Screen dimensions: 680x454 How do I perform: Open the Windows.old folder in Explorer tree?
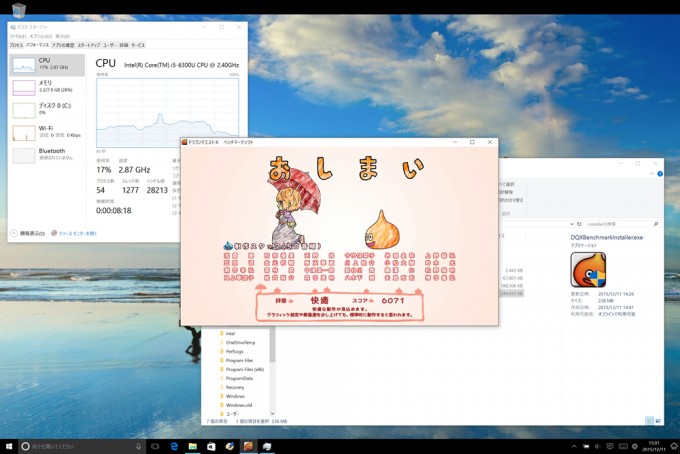click(x=236, y=405)
